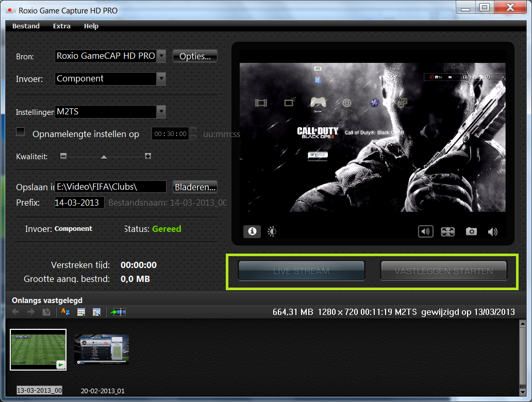
Task: Select the 20-02-2013_01 video thumbnail
Action: point(102,349)
